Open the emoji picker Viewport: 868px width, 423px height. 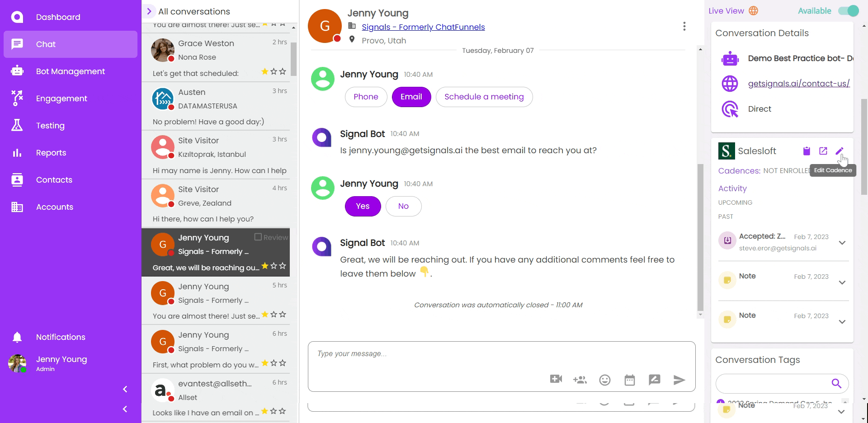click(x=604, y=380)
